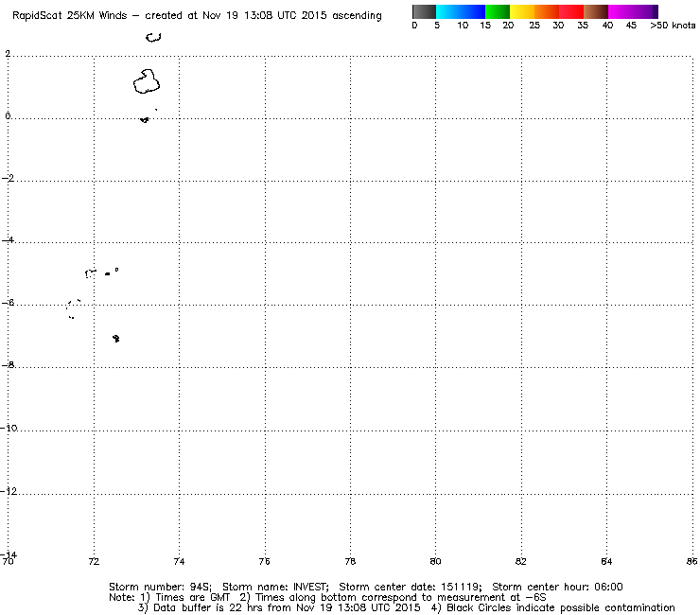700x615 pixels.
Task: Click the 'Storm name: INVEST;' text
Action: point(275,587)
